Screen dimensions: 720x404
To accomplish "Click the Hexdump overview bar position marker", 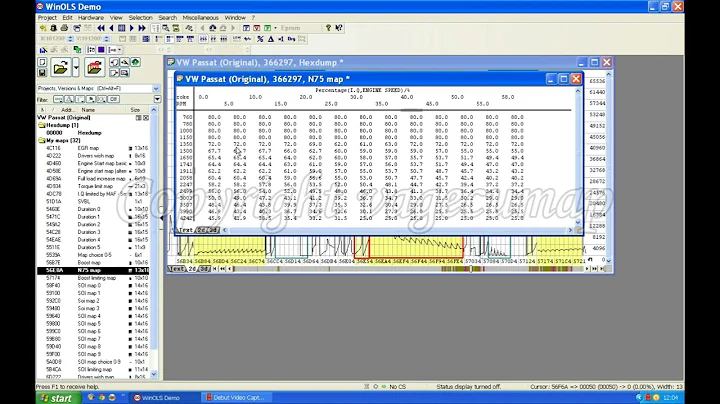I will point(471,269).
